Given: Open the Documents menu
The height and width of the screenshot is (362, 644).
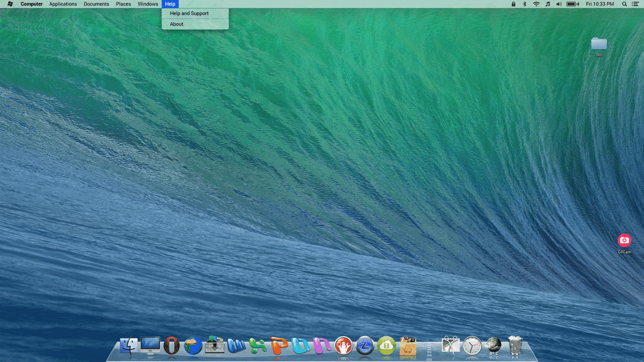Looking at the screenshot, I should tap(97, 4).
